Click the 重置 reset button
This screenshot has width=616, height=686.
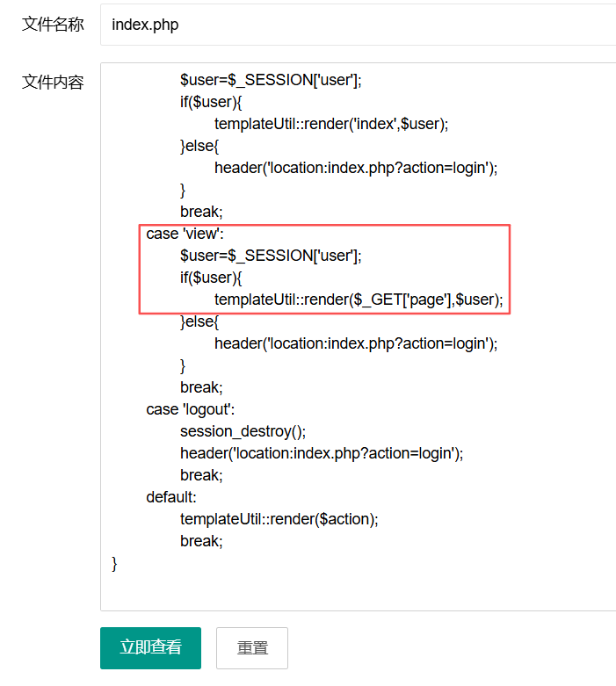tap(252, 648)
